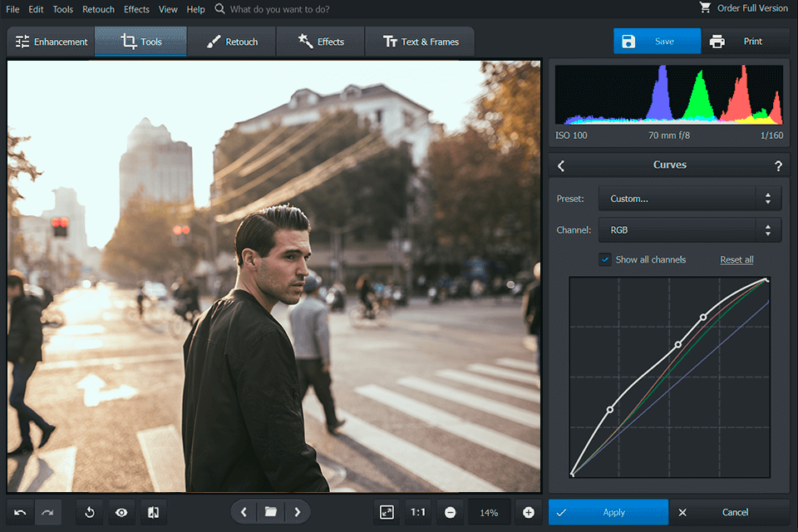Viewport: 798px width, 532px height.
Task: Zoom in with the plus button
Action: click(528, 513)
